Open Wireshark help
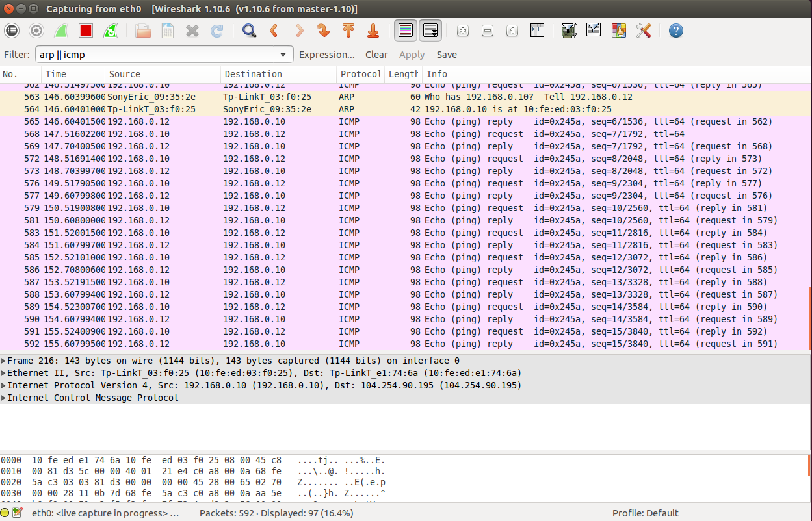 (675, 31)
